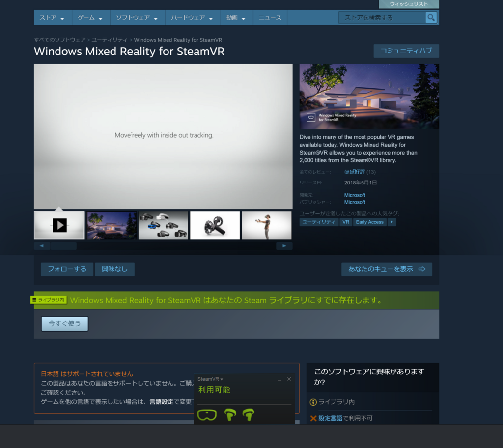
Task: Click the フォローする button
Action: tap(67, 269)
